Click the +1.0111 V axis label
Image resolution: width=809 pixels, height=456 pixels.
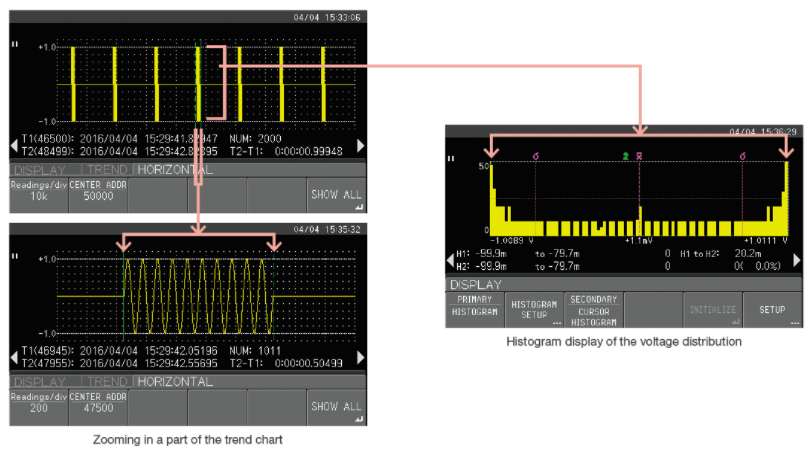(x=766, y=241)
